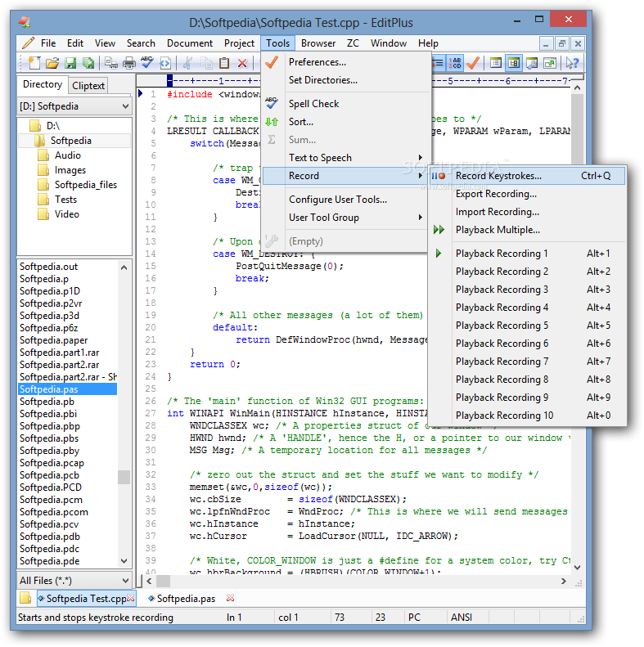Viewport: 644px width, 647px height.
Task: Open the Document menu
Action: (190, 43)
